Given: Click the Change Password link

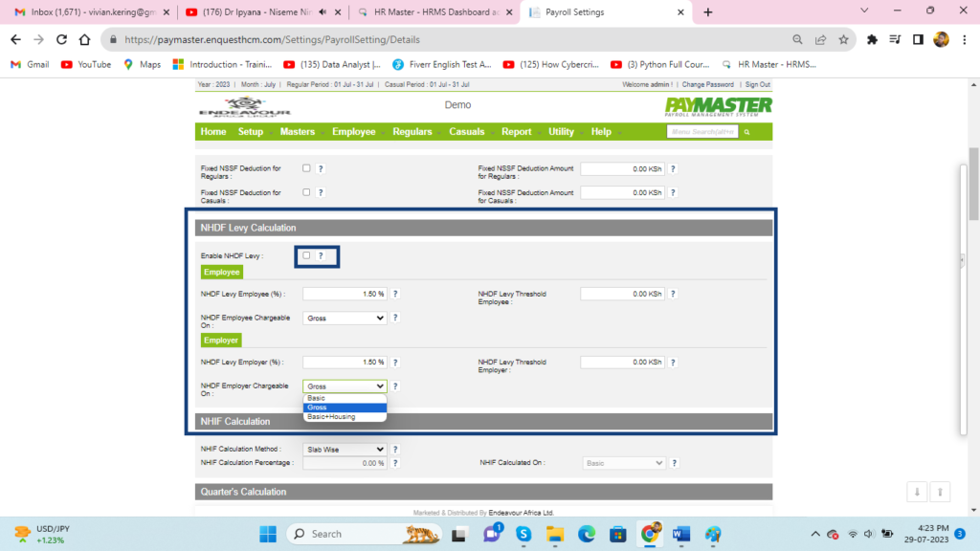Looking at the screenshot, I should tap(708, 85).
